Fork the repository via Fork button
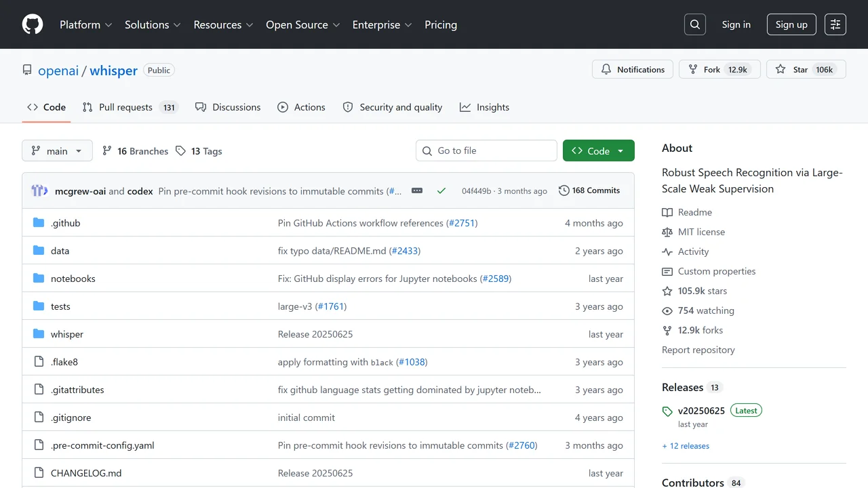The height and width of the screenshot is (488, 868). click(719, 69)
